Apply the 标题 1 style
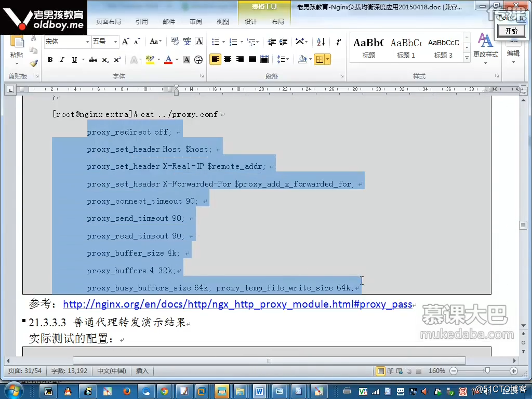 [x=406, y=47]
